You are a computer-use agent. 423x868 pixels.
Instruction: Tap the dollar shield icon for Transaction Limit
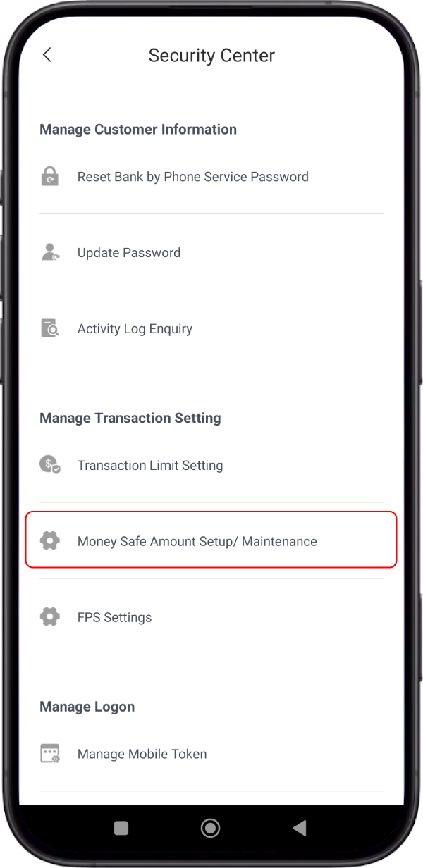pyautogui.click(x=50, y=465)
